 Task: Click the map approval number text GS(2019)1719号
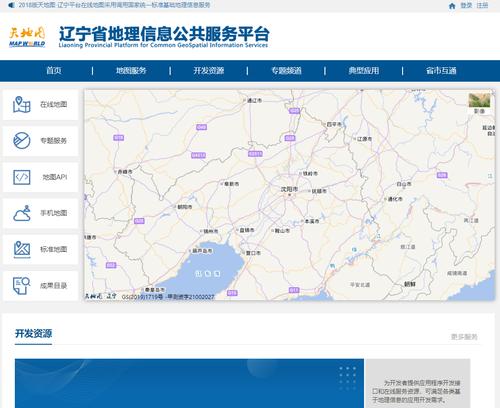click(x=142, y=297)
